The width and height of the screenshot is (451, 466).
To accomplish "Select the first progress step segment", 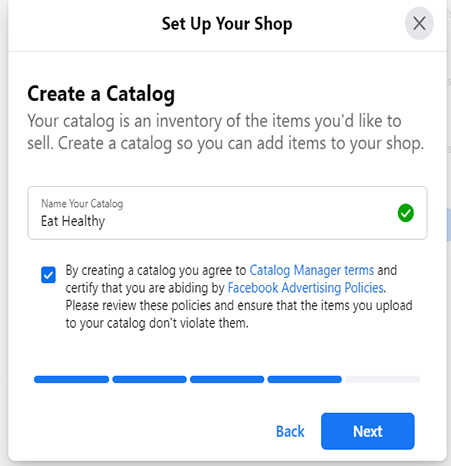I will point(71,379).
